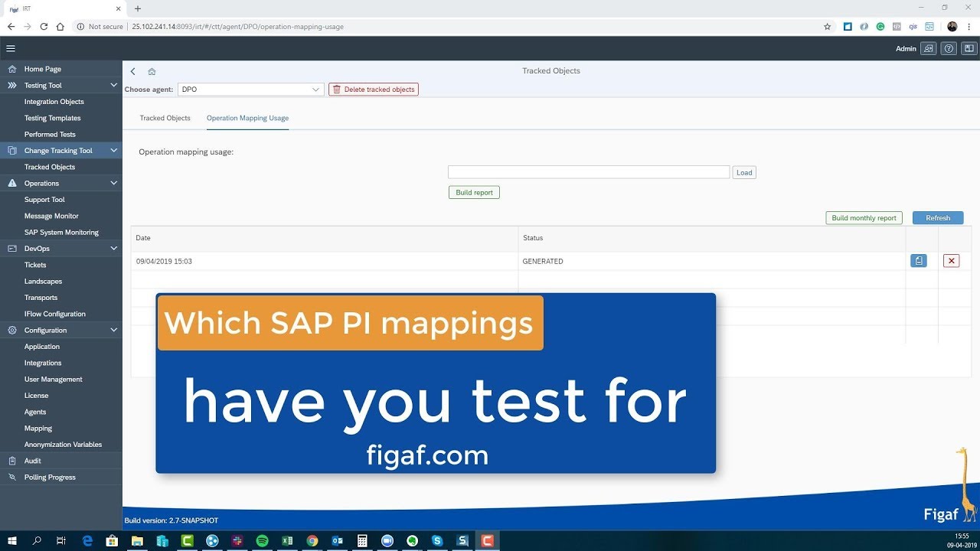Switch to the Tracked Objects tab
The image size is (980, 551).
(x=165, y=118)
